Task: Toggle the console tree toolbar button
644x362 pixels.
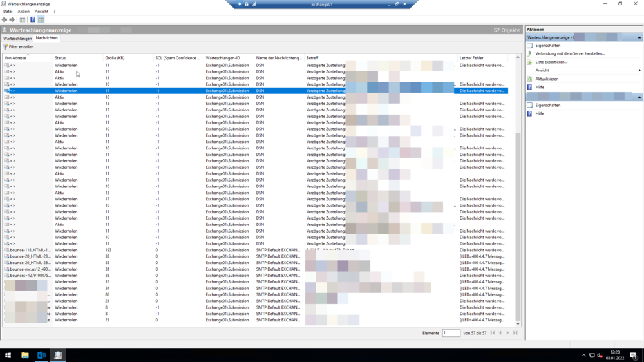Action: tap(23, 20)
